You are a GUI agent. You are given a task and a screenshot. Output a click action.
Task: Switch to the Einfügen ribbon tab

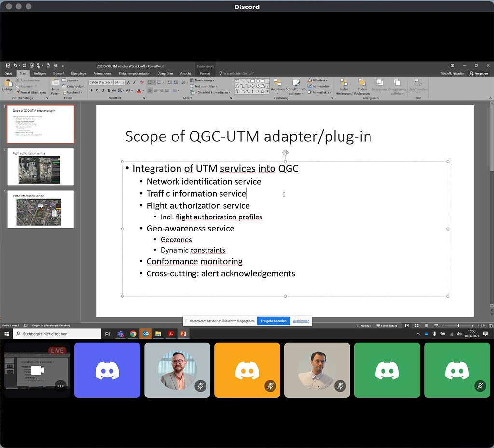[40, 73]
